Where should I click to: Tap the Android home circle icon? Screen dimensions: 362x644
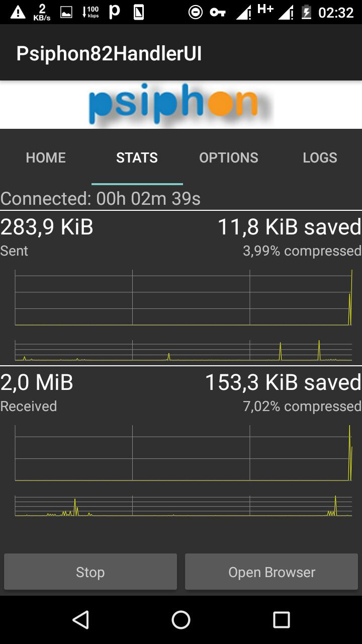click(x=181, y=620)
